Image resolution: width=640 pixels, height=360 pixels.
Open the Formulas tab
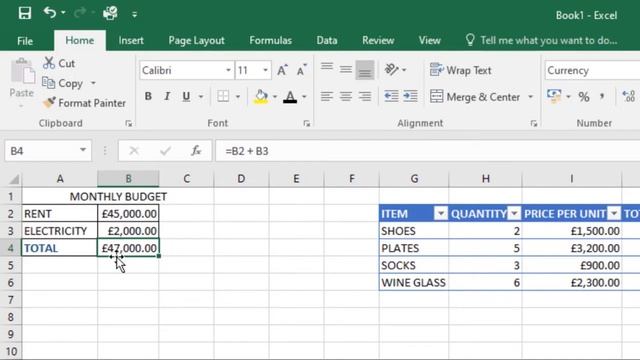(x=270, y=41)
